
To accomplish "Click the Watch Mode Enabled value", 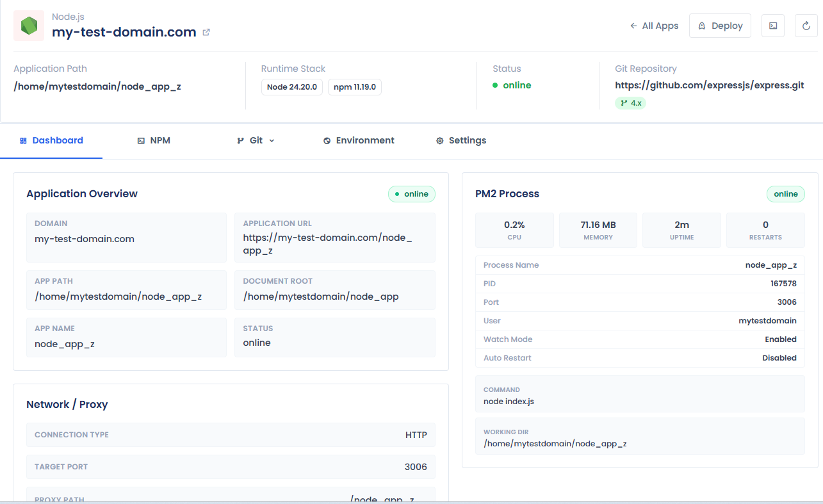I will 781,339.
